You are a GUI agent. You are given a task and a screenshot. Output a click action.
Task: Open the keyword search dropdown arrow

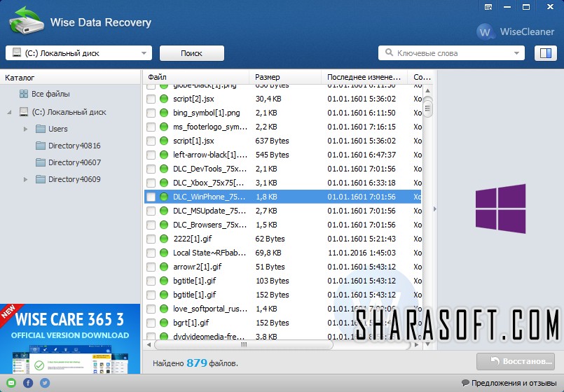(516, 53)
